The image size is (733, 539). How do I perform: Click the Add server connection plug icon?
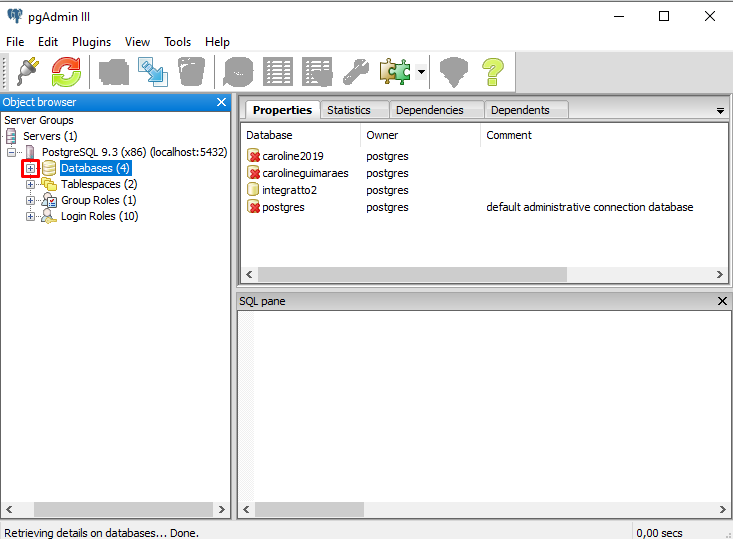tap(29, 72)
